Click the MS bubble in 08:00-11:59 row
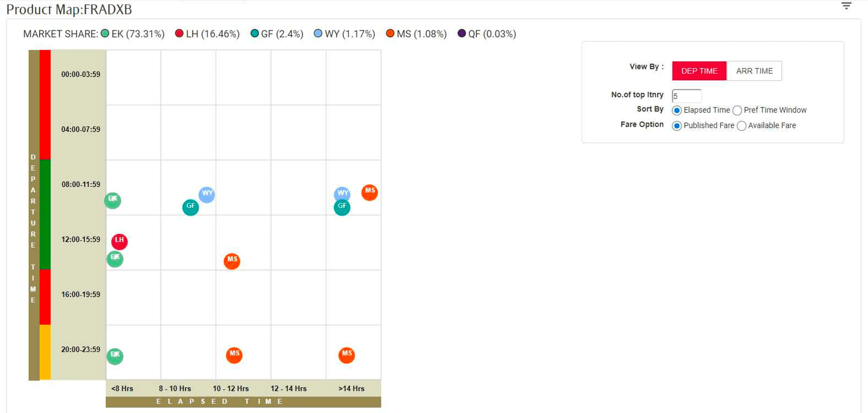Screen dimensions: 868x413 369,192
